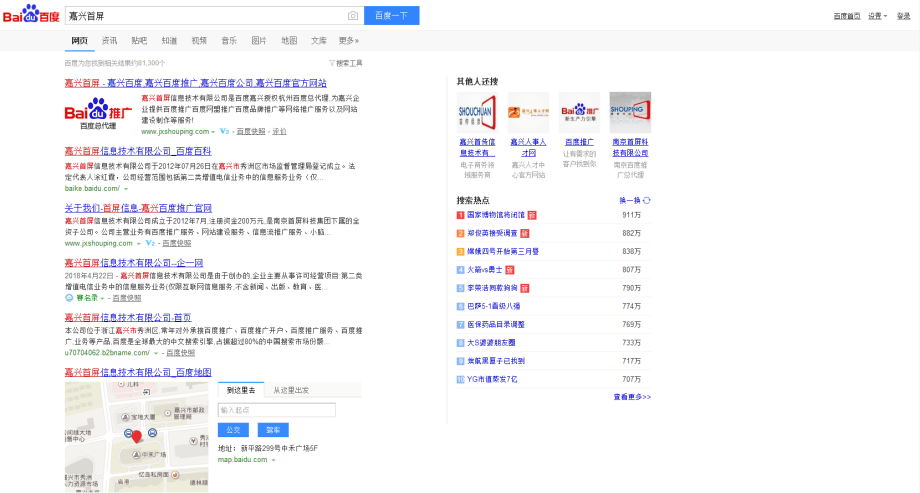Open 嘉兴首屏信息技术有限公司_百度百科 result
The image size is (920, 493).
tap(138, 151)
